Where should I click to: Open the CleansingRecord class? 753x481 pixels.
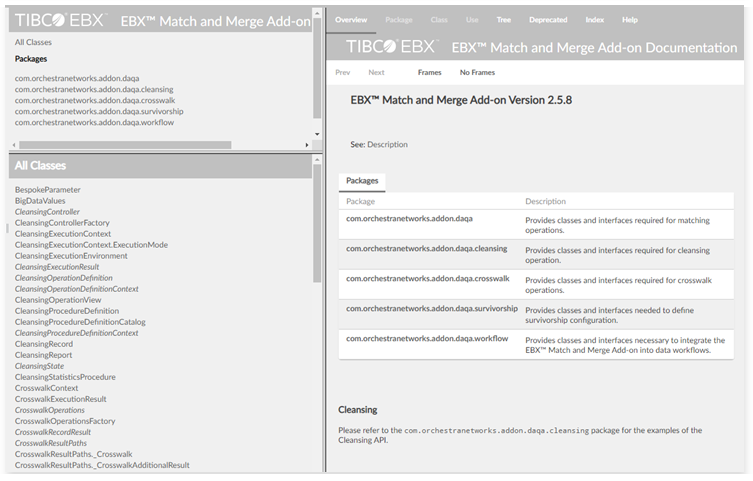point(44,344)
